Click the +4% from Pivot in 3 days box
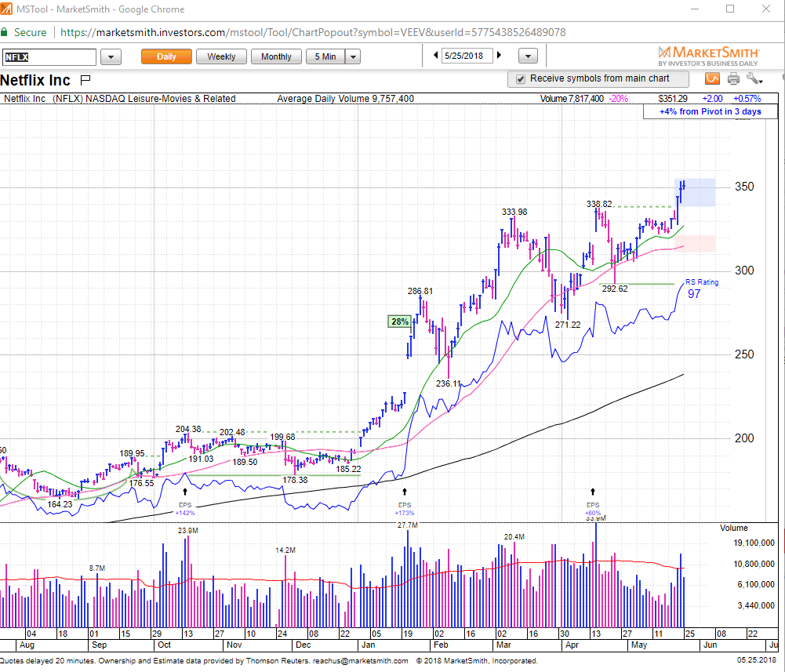785x672 pixels. click(x=710, y=111)
